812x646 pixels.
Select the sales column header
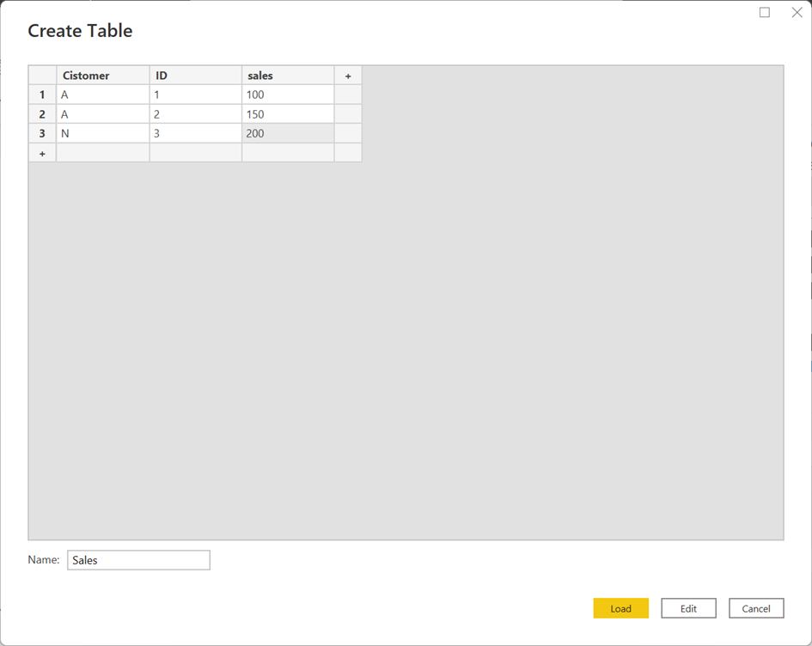(x=287, y=76)
